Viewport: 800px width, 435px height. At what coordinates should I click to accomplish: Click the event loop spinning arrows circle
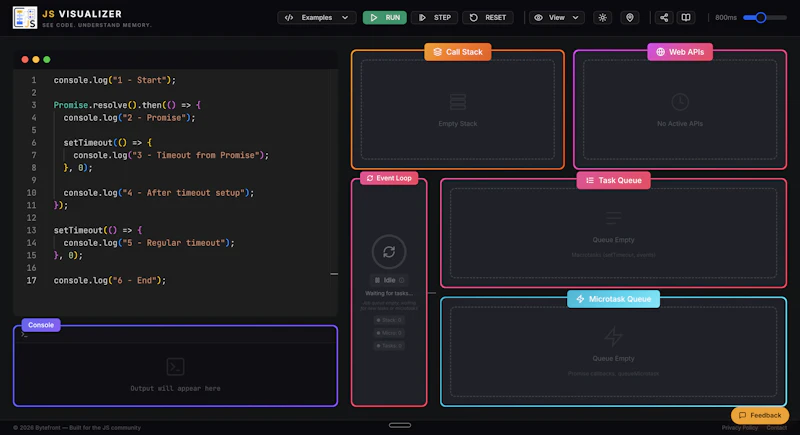point(389,251)
